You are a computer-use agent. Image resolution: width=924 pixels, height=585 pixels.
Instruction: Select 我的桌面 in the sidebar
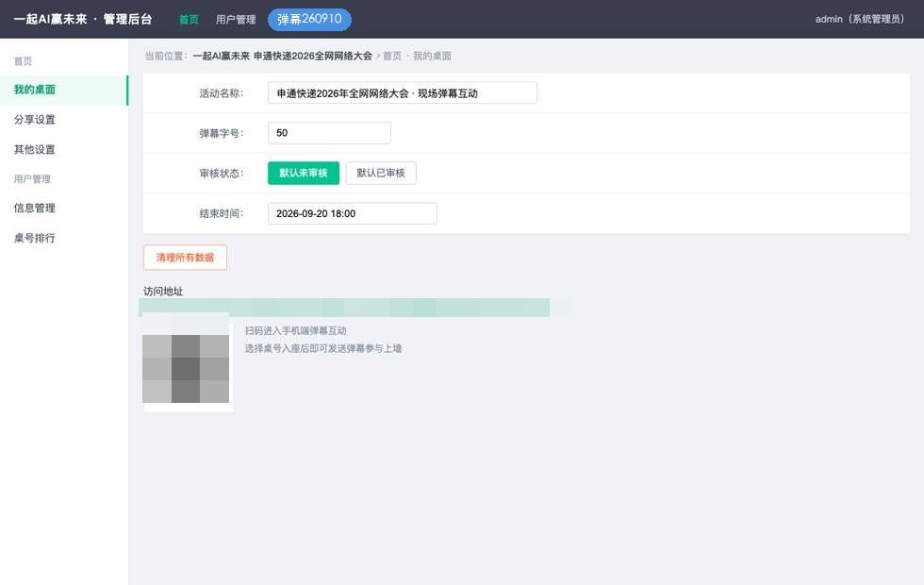point(64,90)
